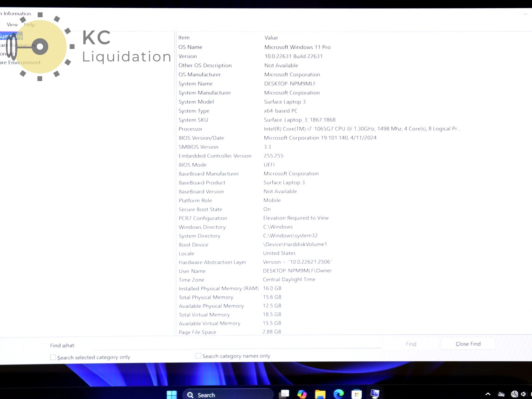The image size is (532, 399).
Task: Click the value 10.0.22631 Build 22631
Action: (294, 56)
